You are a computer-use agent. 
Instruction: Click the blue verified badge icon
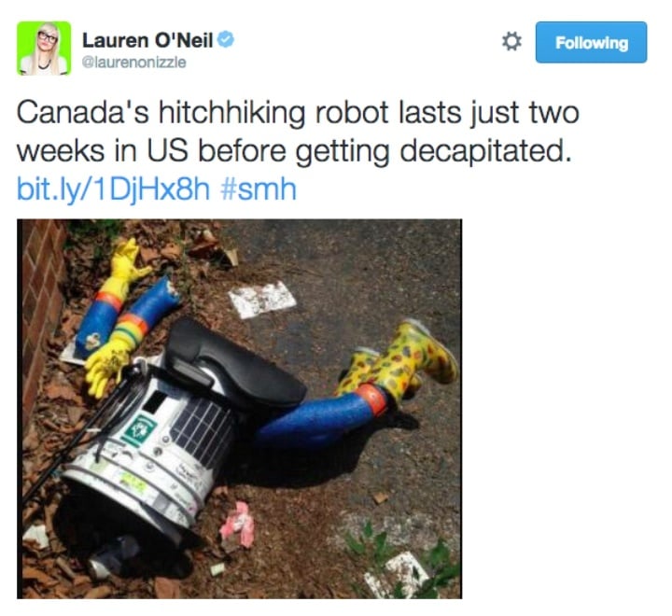coord(226,39)
